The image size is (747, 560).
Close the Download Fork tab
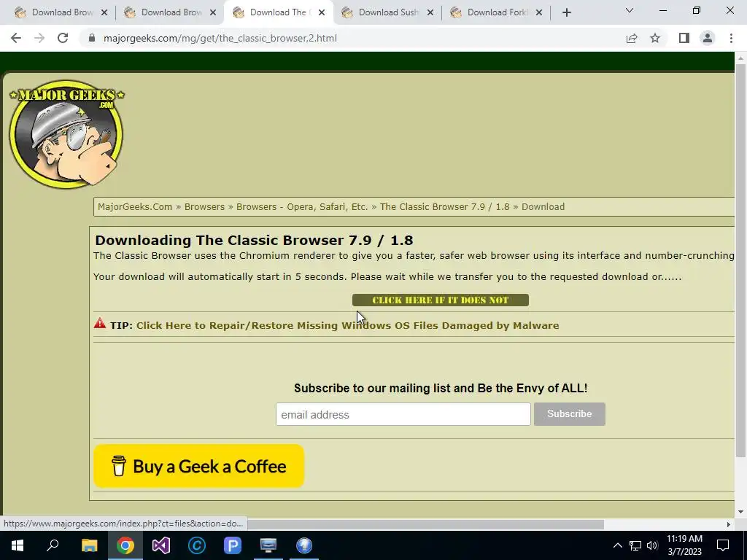539,13
